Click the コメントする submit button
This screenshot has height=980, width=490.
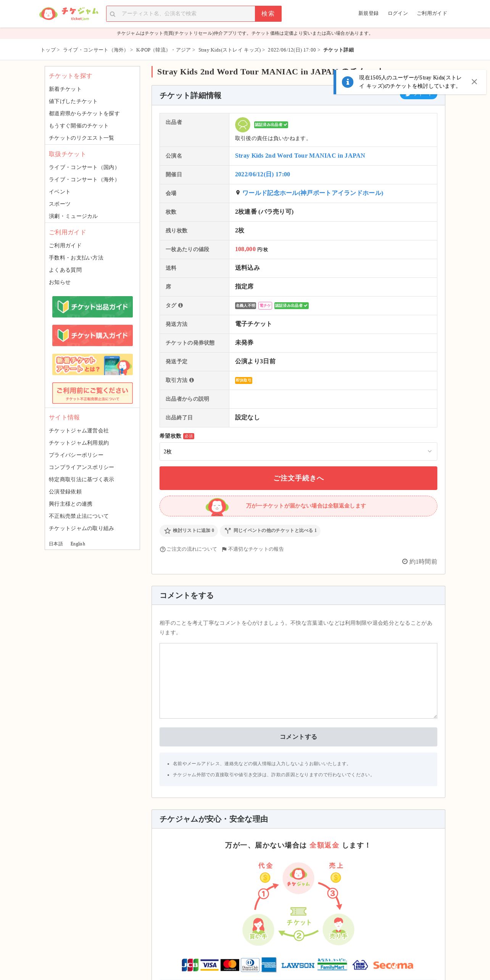pos(298,737)
